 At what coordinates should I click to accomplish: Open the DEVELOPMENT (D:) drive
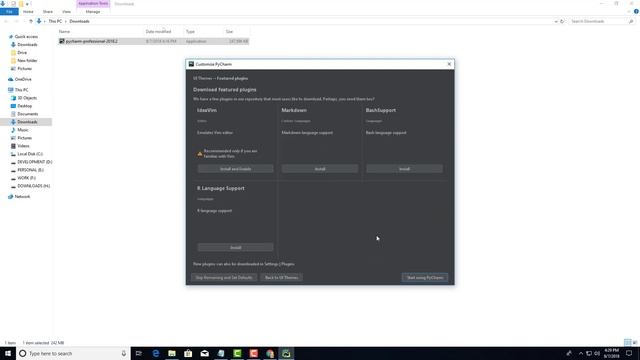pyautogui.click(x=34, y=162)
